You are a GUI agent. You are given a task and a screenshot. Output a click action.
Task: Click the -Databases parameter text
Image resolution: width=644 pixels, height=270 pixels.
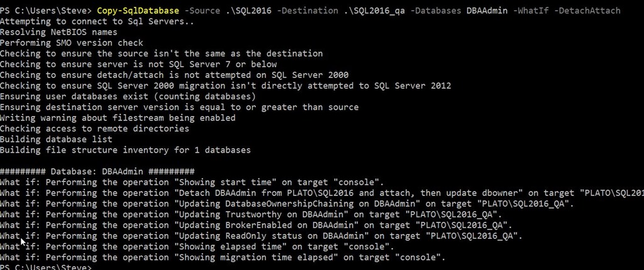438,11
